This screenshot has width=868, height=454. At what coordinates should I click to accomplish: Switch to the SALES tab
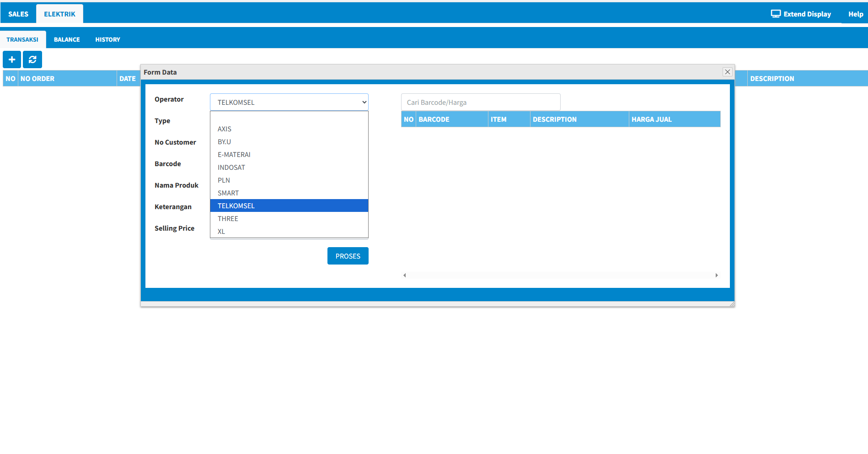pos(18,14)
